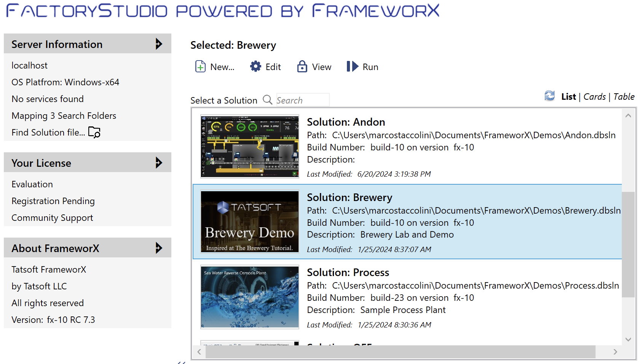This screenshot has height=364, width=642.
Task: Click the solution Search input field
Action: tap(303, 100)
